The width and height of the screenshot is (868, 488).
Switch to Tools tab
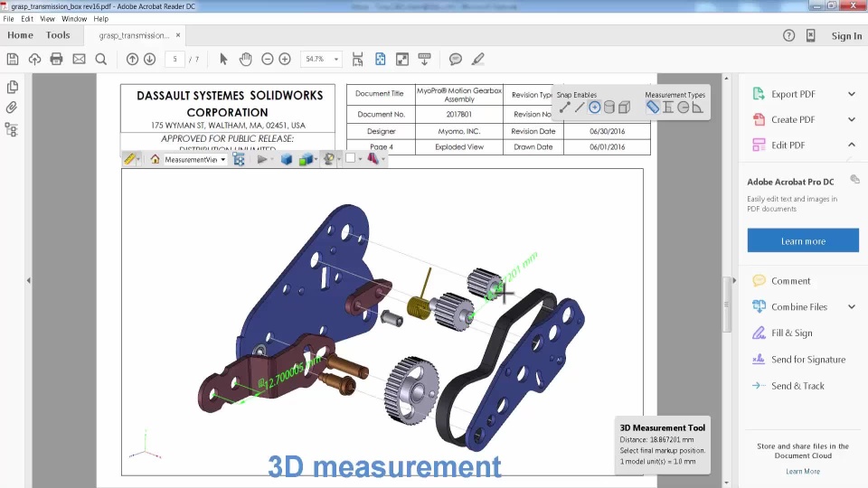58,35
